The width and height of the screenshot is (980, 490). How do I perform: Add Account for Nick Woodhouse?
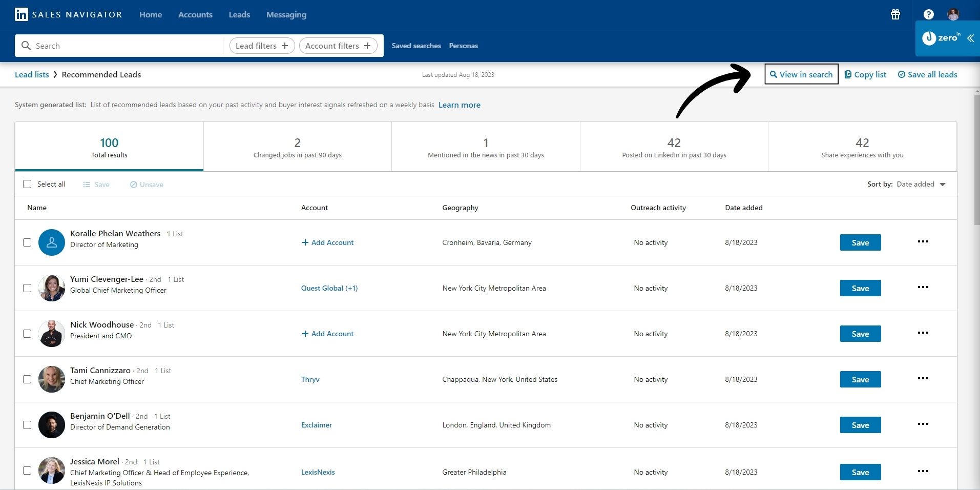coord(328,334)
